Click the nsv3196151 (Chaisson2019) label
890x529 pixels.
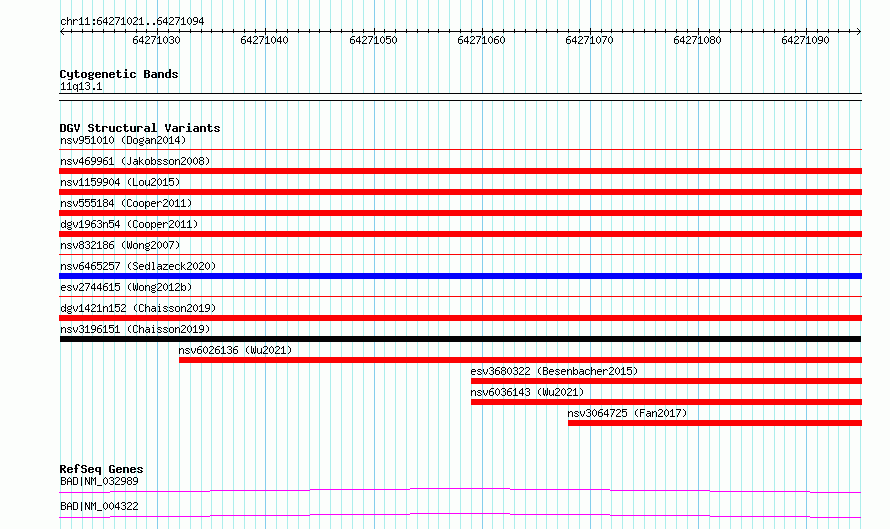(x=135, y=329)
